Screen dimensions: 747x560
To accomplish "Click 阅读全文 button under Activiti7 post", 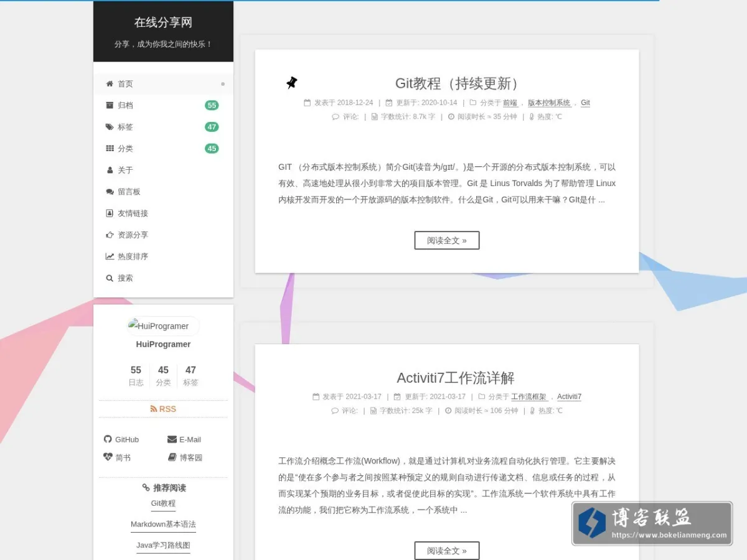I will pos(447,551).
